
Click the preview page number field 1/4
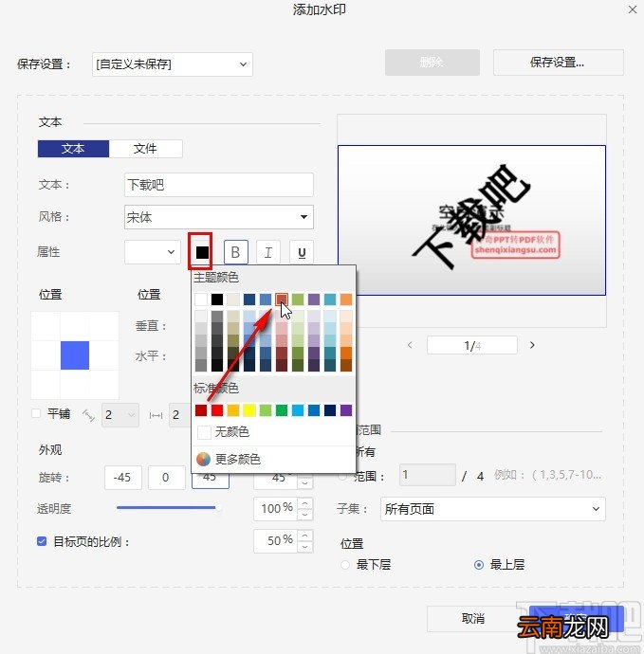pos(472,345)
